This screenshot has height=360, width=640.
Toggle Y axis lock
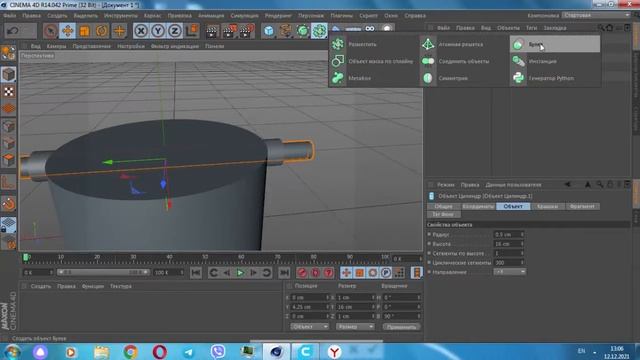pyautogui.click(x=158, y=31)
